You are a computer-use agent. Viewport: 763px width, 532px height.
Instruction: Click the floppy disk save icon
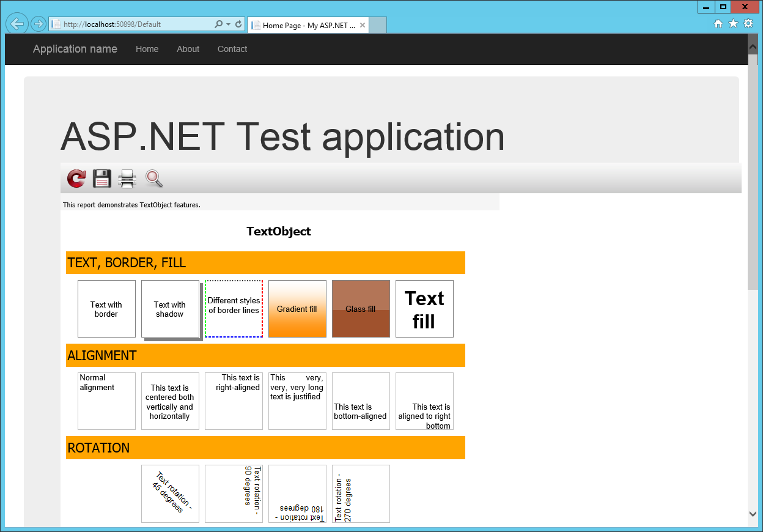[102, 179]
